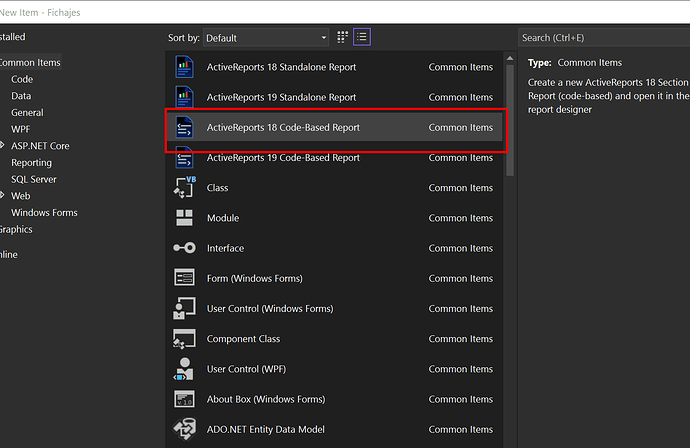Select the User Control (WPF) template
690x448 pixels.
[x=334, y=369]
